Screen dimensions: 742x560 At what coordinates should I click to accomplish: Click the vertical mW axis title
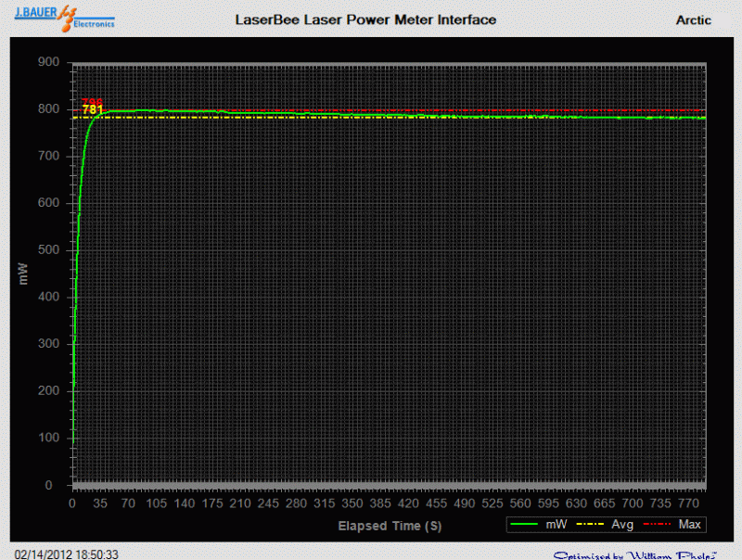26,273
